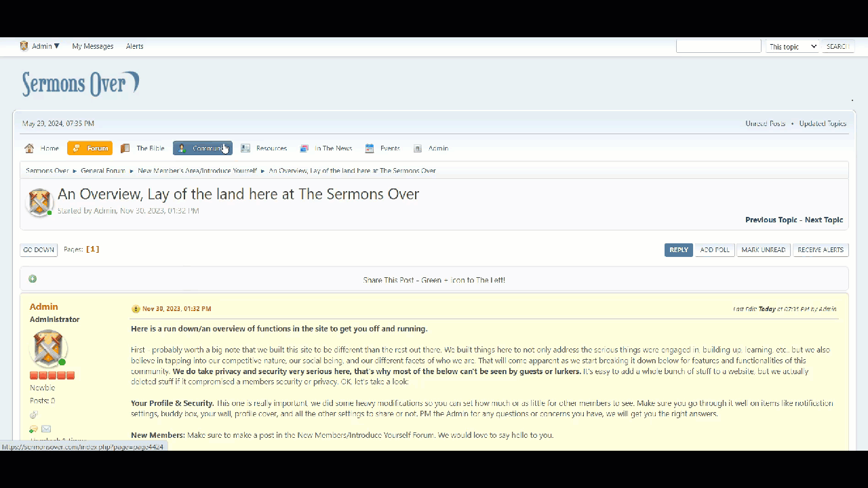Click the In The News icon

(x=304, y=148)
